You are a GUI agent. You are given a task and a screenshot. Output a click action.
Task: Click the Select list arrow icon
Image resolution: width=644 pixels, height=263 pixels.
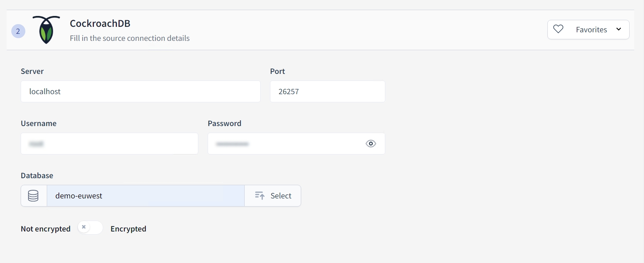tap(259, 195)
